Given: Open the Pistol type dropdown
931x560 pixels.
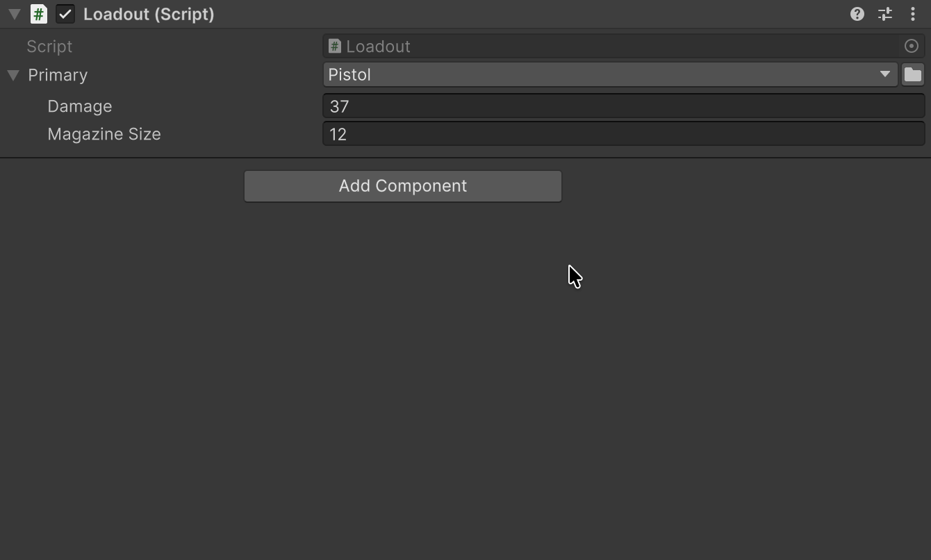Looking at the screenshot, I should click(x=611, y=74).
